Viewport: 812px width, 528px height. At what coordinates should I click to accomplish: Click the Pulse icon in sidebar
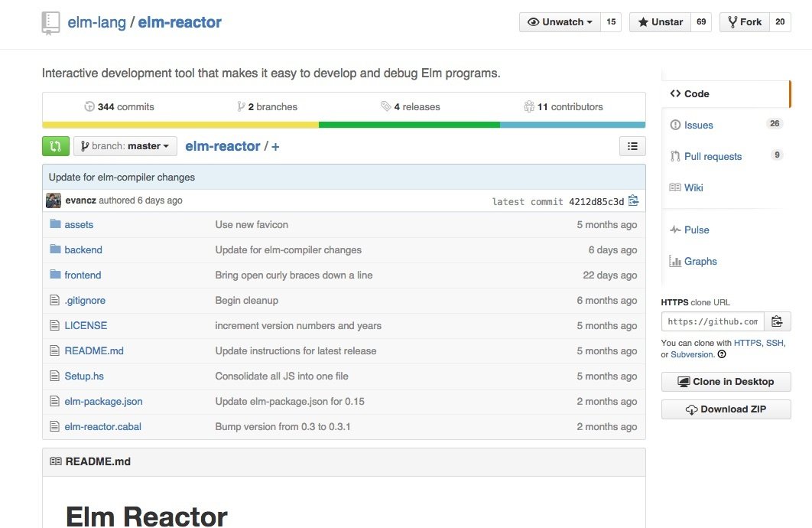pos(675,230)
